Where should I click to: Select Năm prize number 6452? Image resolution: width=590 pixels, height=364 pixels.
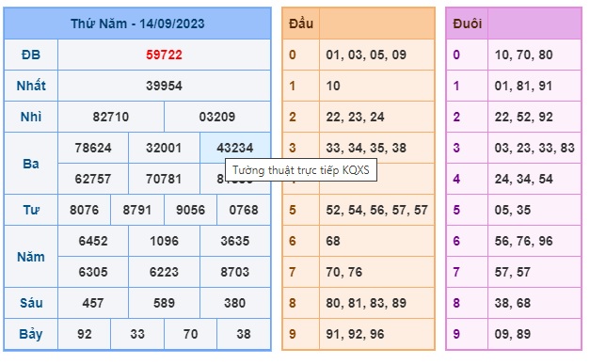(x=93, y=241)
